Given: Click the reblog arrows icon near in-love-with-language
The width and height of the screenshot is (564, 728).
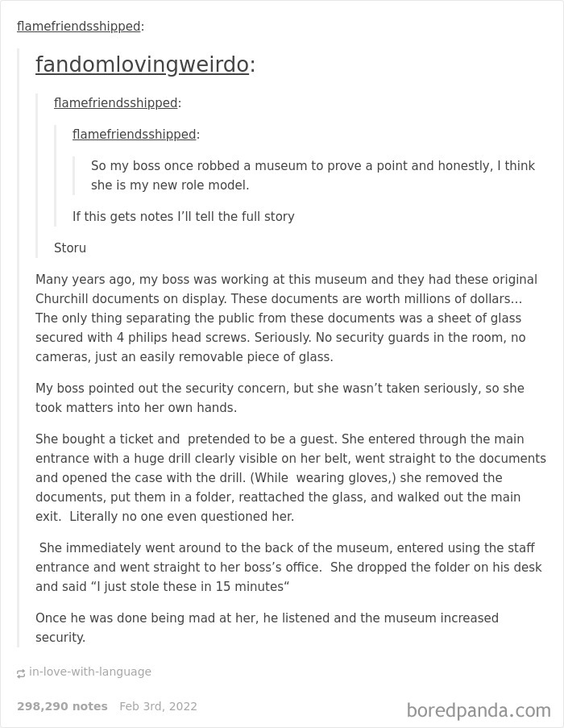Looking at the screenshot, I should tap(20, 673).
